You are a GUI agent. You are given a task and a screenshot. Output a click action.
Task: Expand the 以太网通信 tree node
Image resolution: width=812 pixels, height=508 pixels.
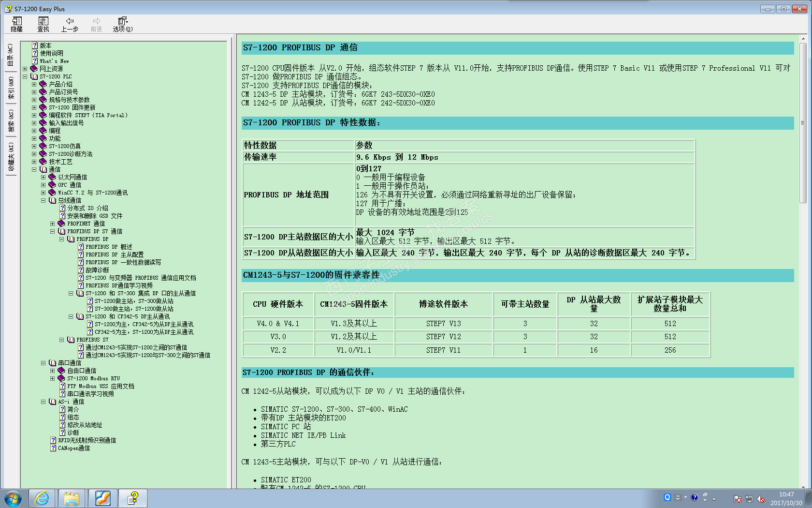click(x=43, y=177)
